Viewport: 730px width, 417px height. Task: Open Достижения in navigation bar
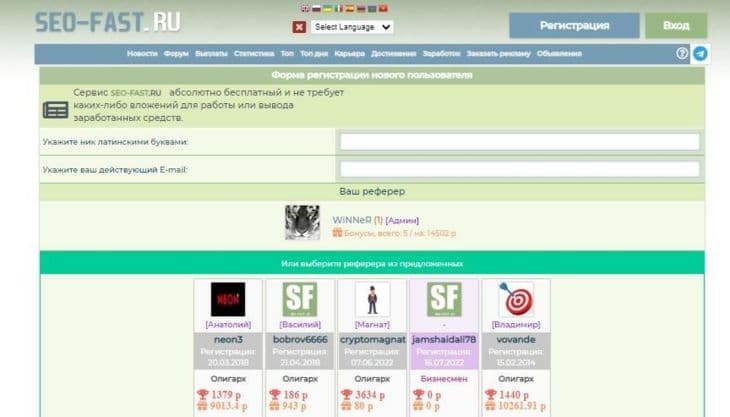[x=393, y=54]
